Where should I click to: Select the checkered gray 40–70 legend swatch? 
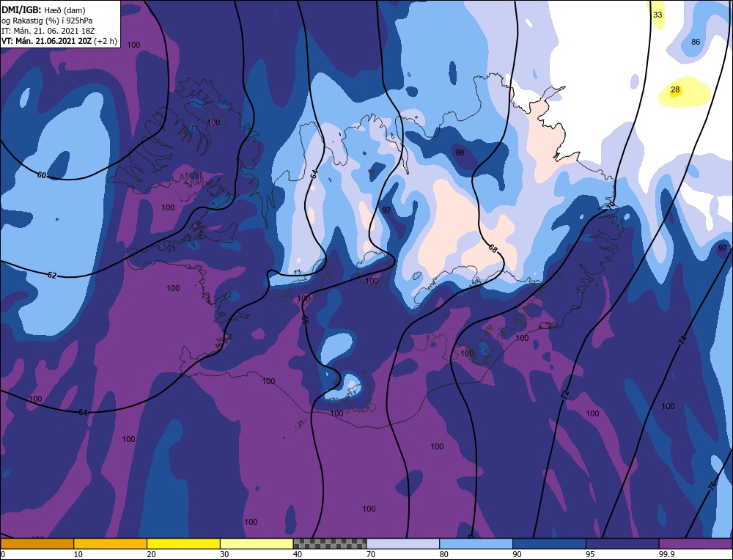click(330, 543)
